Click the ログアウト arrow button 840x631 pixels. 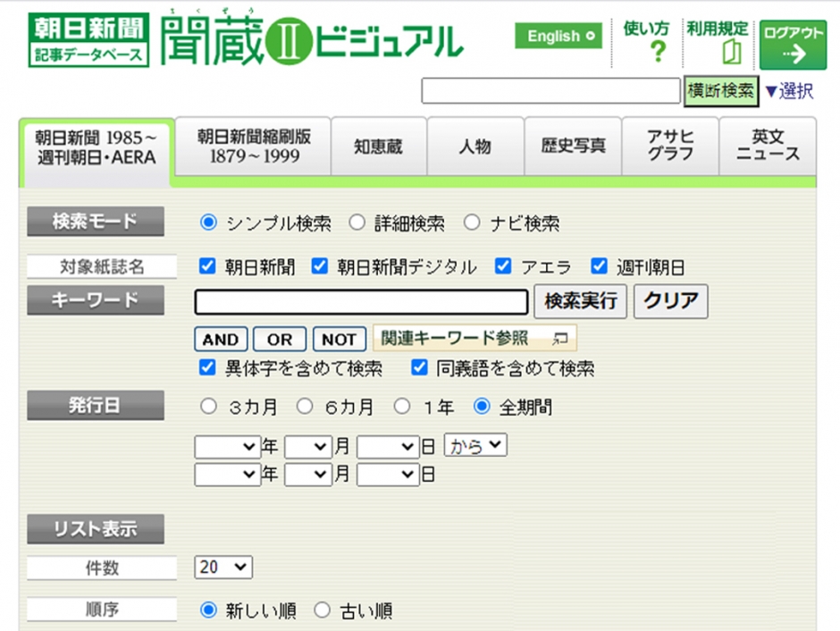click(x=793, y=45)
